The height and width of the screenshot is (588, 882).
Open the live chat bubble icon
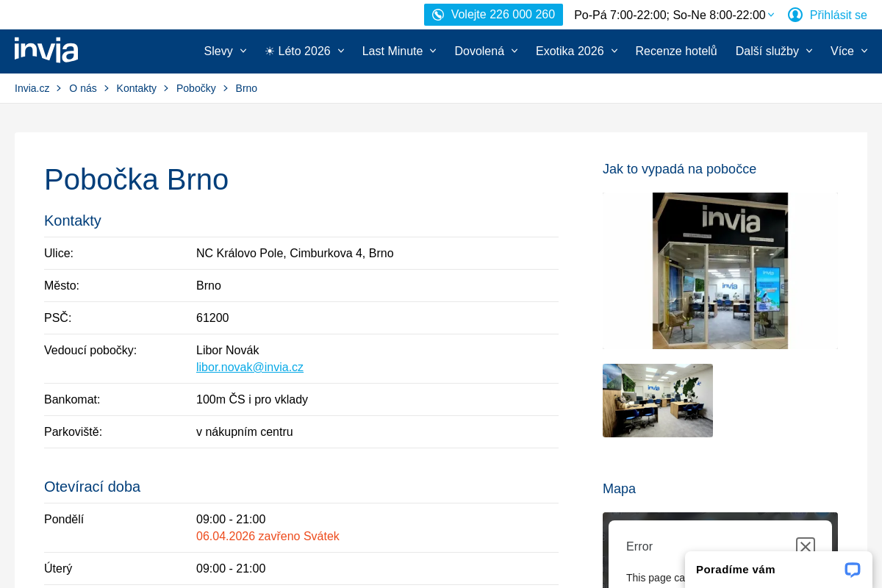pos(852,570)
